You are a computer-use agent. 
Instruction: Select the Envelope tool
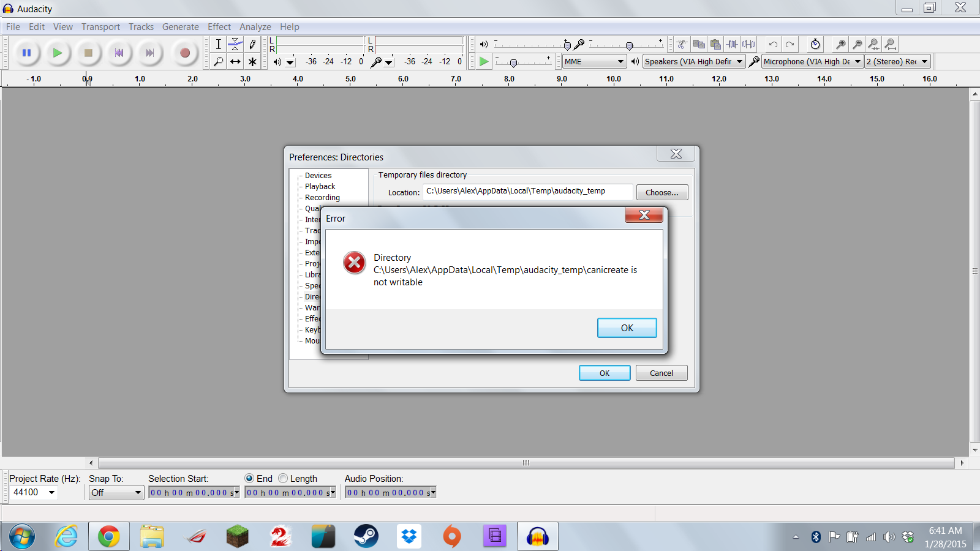tap(235, 44)
